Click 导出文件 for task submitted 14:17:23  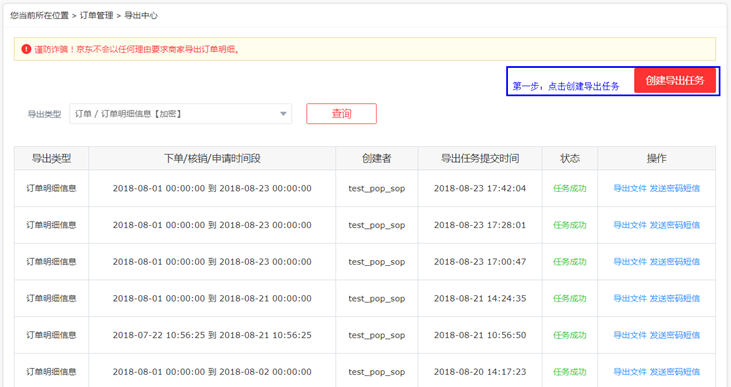tap(630, 372)
